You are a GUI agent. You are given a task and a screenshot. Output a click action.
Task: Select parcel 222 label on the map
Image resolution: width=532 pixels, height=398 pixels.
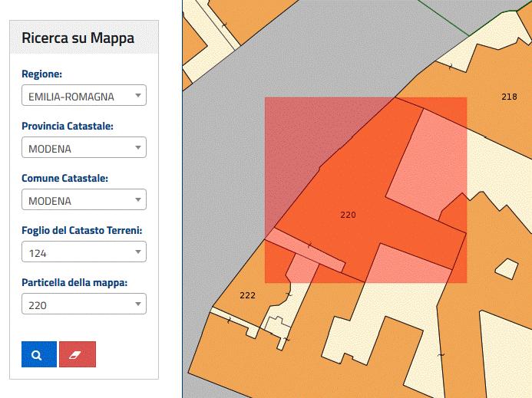247,295
